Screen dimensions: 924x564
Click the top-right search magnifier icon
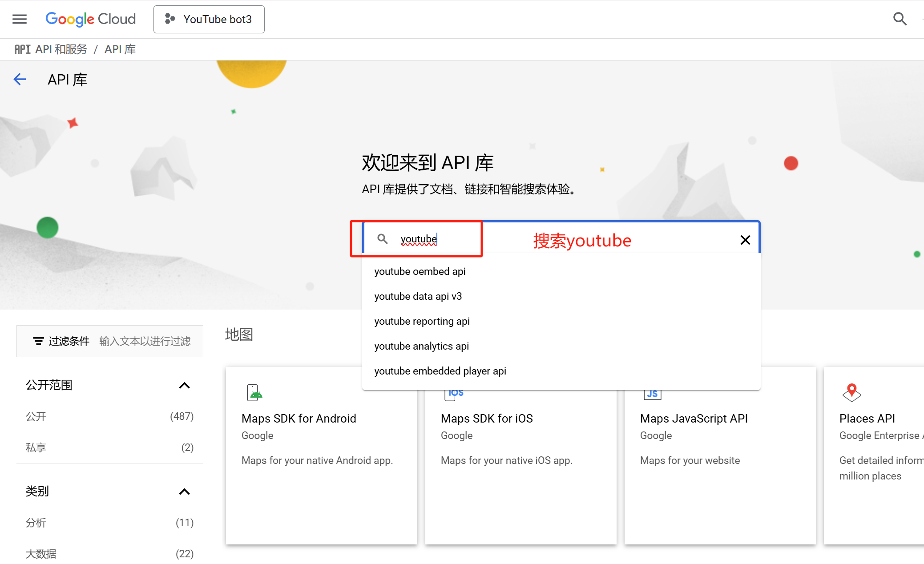(900, 19)
